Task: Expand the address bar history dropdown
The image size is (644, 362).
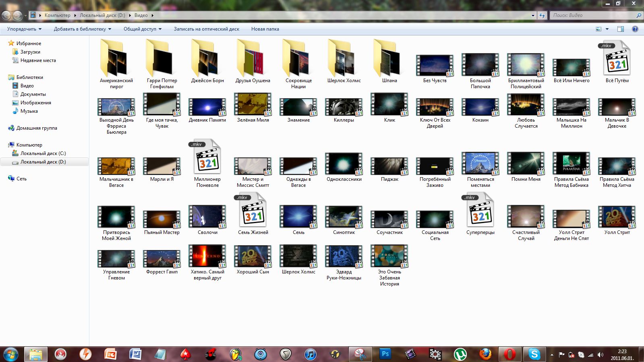Action: point(533,15)
